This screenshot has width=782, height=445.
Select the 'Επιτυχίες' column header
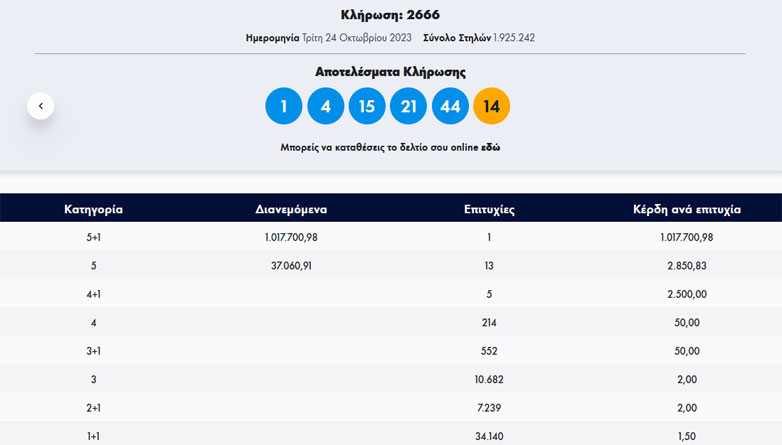[489, 210]
